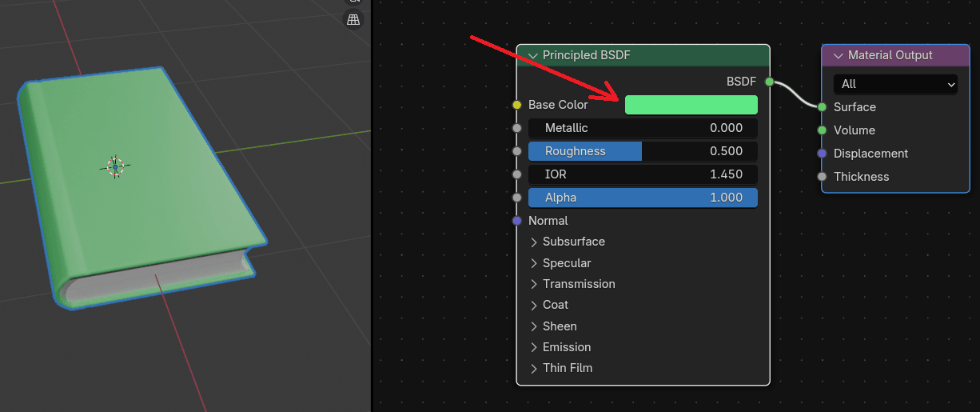Click the Thickness input socket
Screen dimensions: 980x412
pyautogui.click(x=822, y=177)
